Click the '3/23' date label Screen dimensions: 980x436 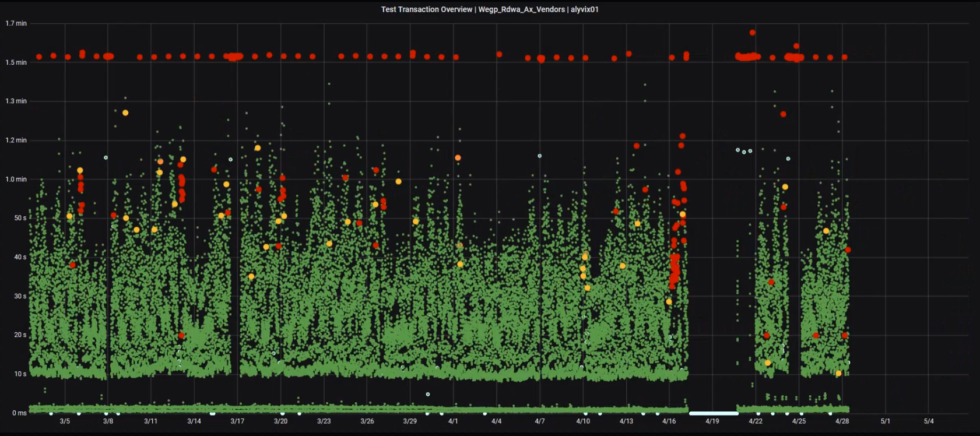point(324,421)
